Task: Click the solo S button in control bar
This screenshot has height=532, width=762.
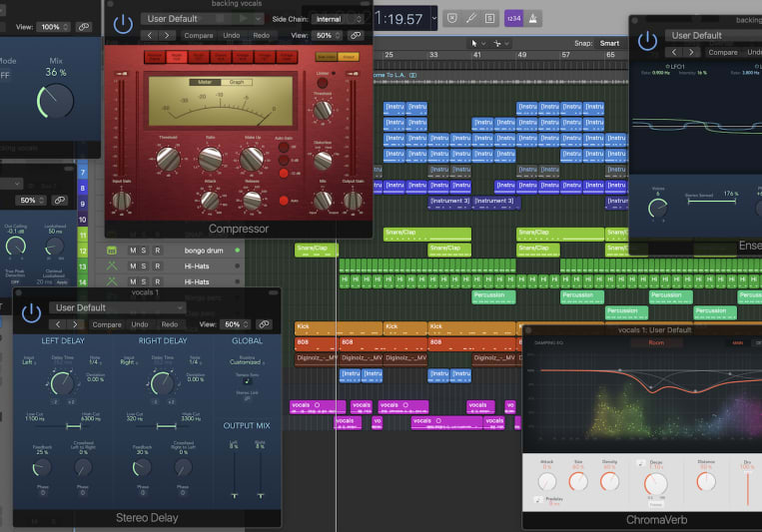Action: (489, 18)
